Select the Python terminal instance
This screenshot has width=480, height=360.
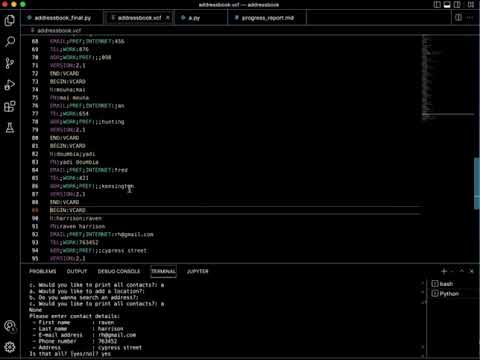coord(449,294)
